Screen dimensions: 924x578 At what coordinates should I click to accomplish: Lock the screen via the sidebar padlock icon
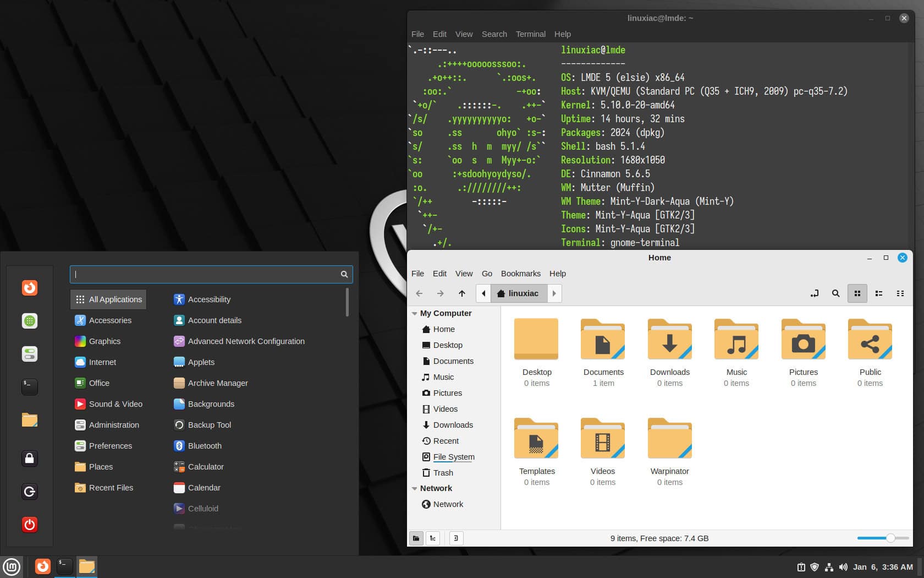coord(29,459)
